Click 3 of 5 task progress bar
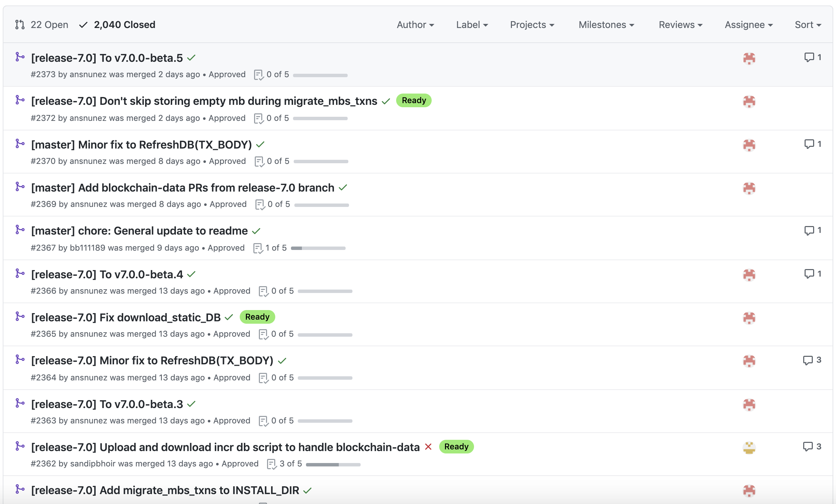 (333, 464)
